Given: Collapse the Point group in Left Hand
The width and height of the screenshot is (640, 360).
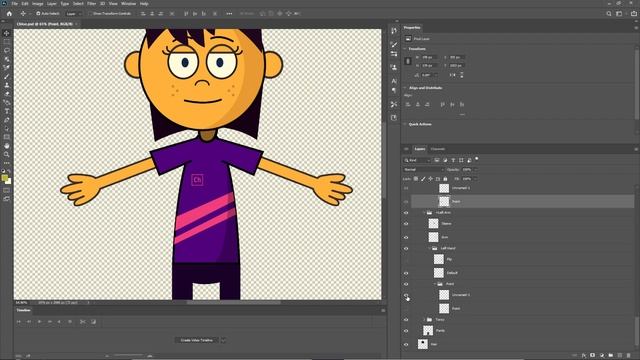Looking at the screenshot, I should click(435, 284).
